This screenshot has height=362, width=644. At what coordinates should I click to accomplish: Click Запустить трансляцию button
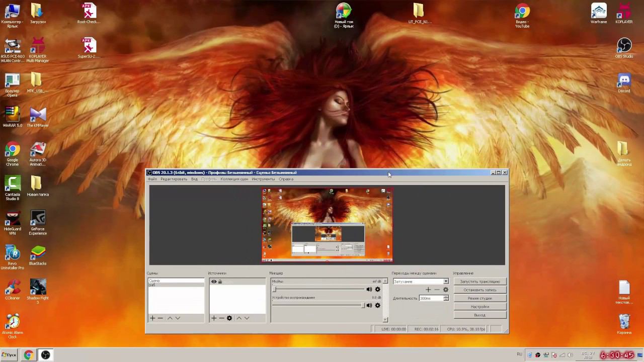click(x=480, y=282)
